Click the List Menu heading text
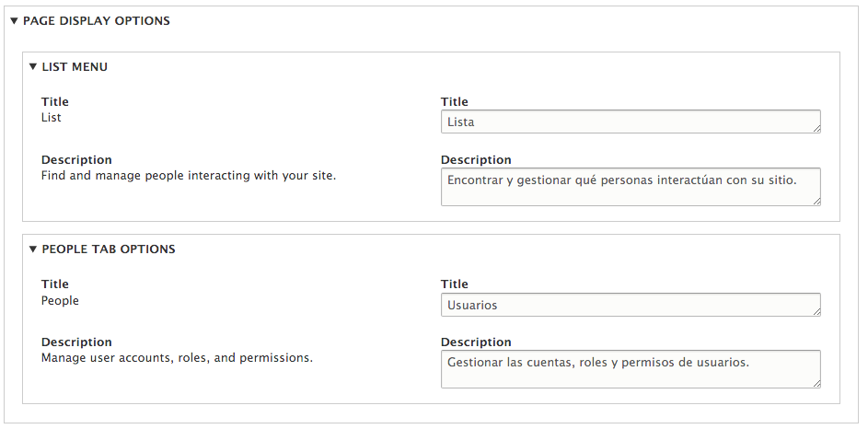Screen dimensions: 868x429 pyautogui.click(x=75, y=67)
